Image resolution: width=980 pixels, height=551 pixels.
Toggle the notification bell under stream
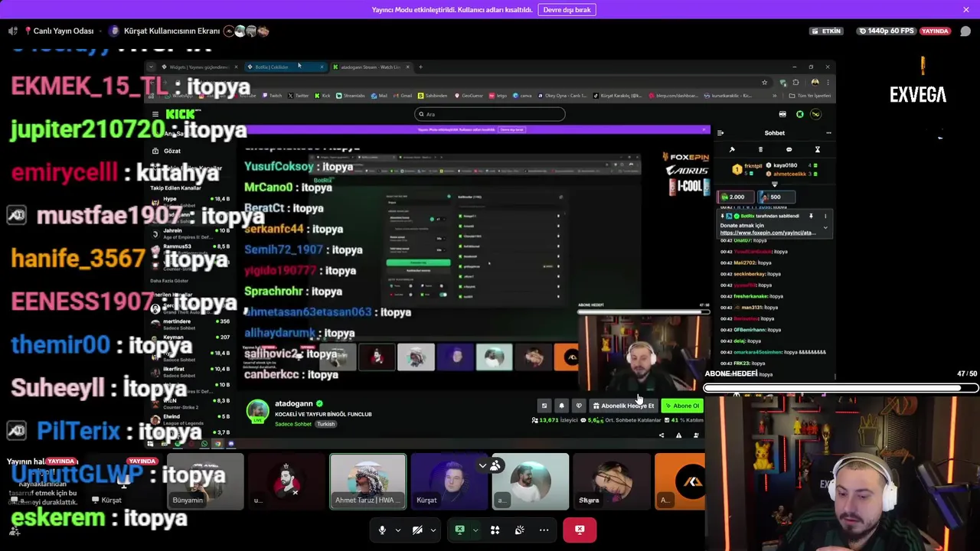tap(561, 406)
